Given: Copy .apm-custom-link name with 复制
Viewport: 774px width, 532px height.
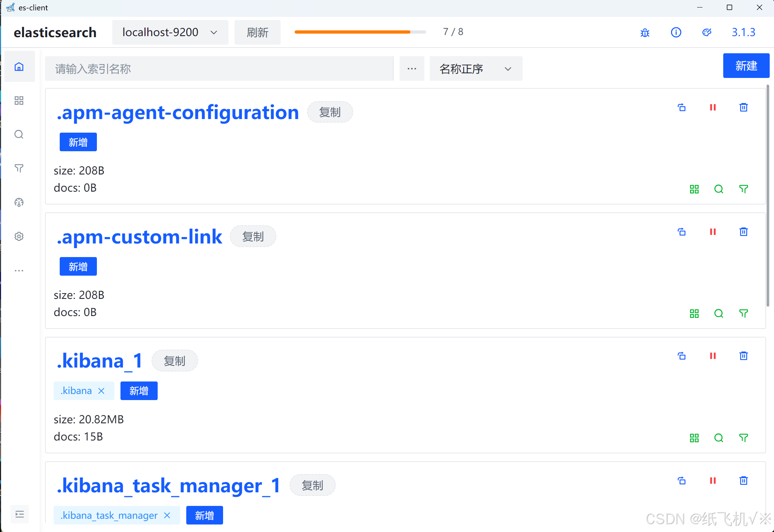Looking at the screenshot, I should 253,237.
